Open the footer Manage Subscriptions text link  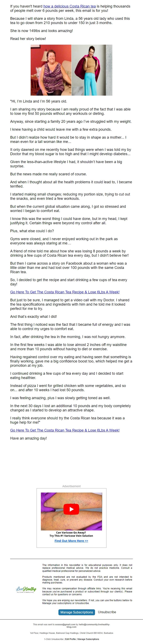[88, 639]
